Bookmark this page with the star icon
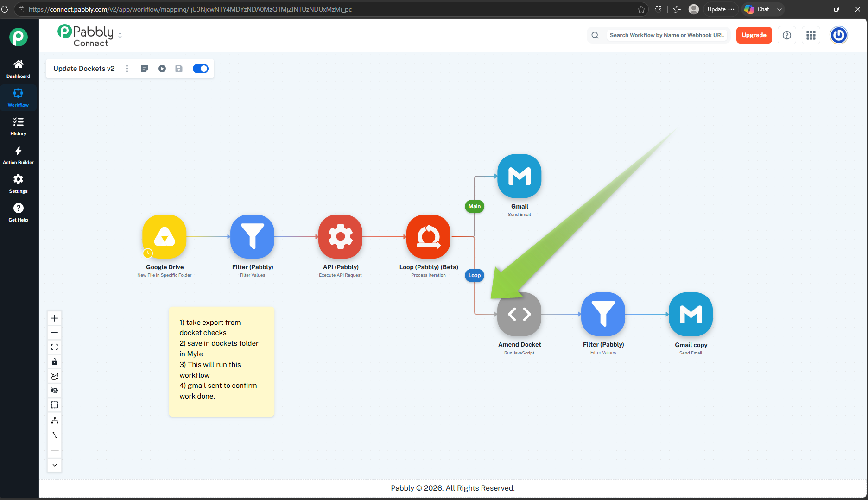 pos(641,9)
